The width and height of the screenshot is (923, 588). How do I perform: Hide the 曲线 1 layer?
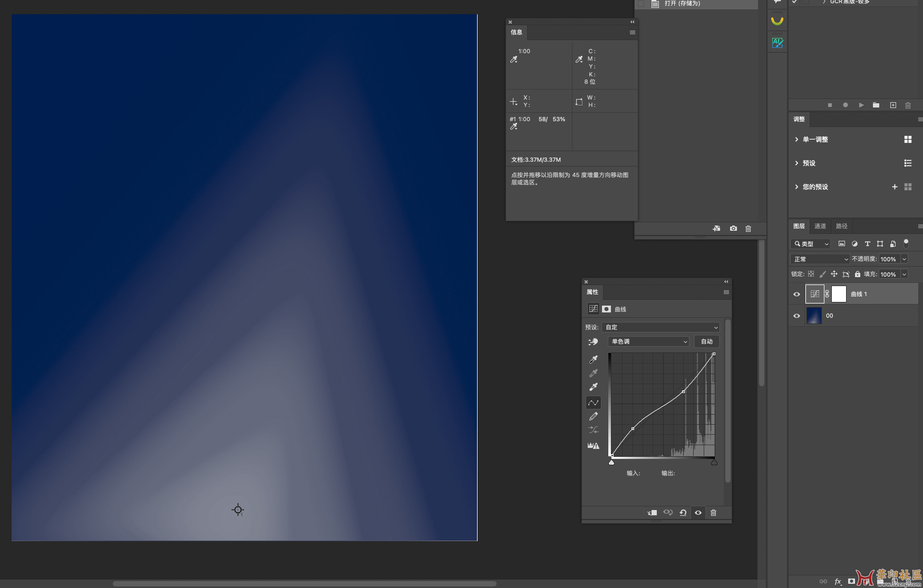coord(796,295)
